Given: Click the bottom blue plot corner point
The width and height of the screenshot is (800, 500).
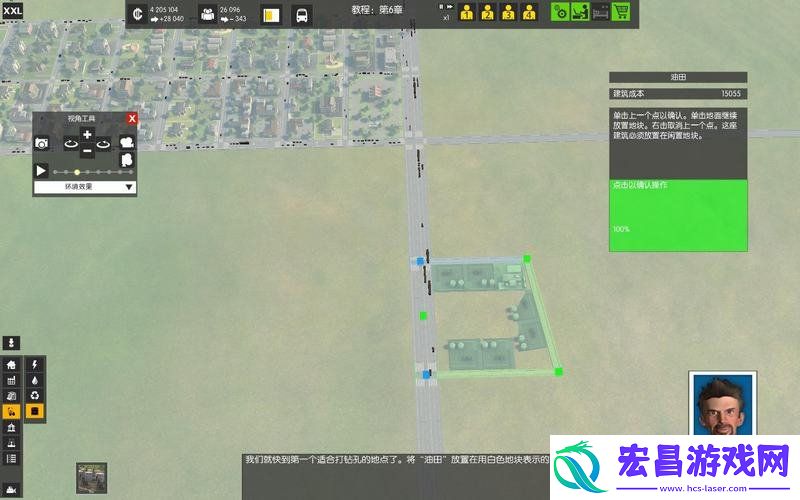Looking at the screenshot, I should [427, 374].
